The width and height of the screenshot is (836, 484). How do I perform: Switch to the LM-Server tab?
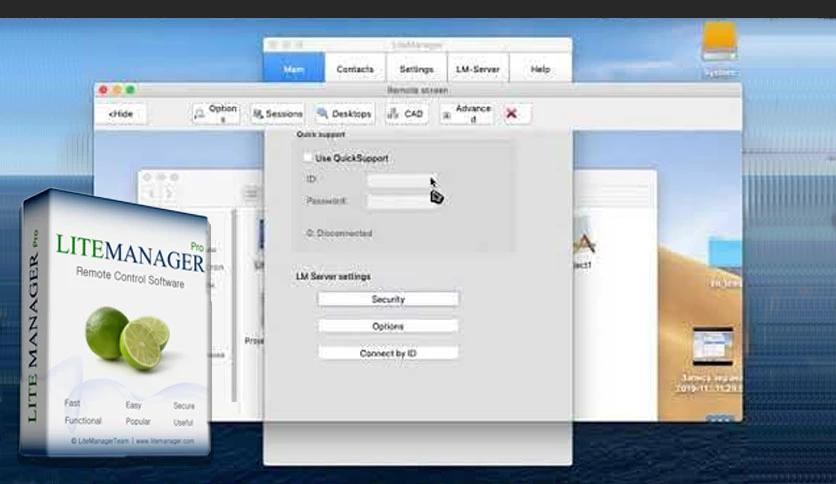pos(478,69)
